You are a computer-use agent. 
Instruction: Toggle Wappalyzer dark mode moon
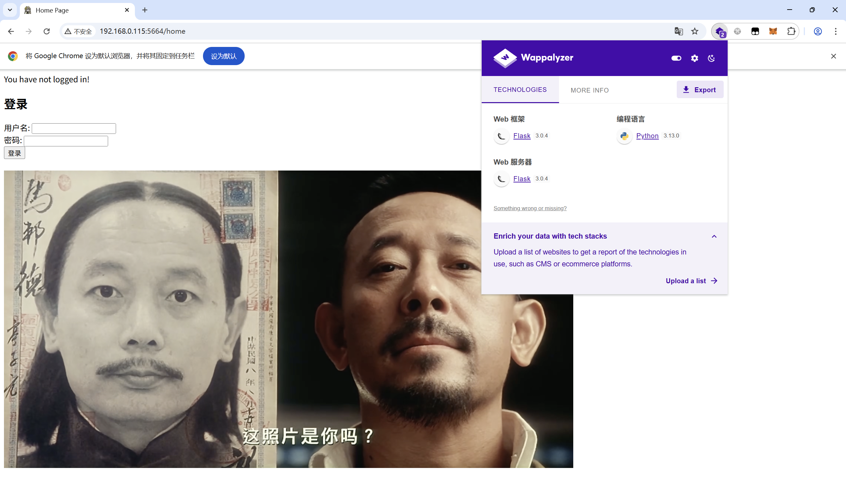tap(711, 58)
